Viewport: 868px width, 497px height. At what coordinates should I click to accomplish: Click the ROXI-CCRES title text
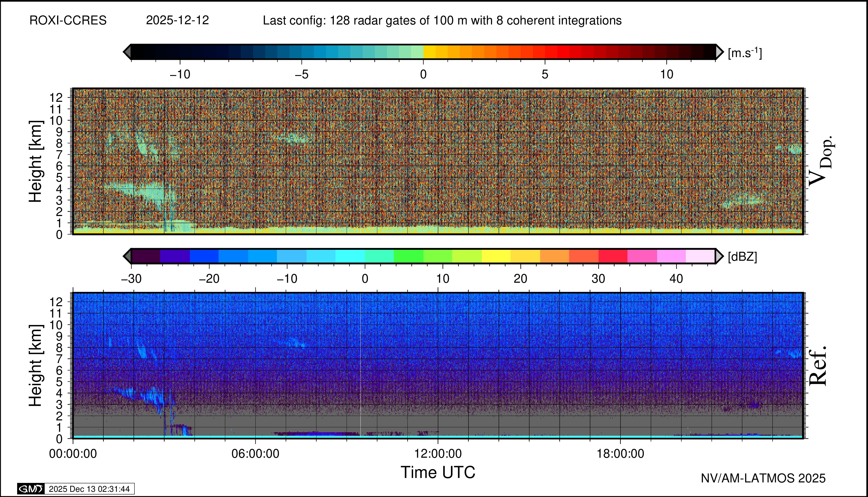tap(68, 21)
